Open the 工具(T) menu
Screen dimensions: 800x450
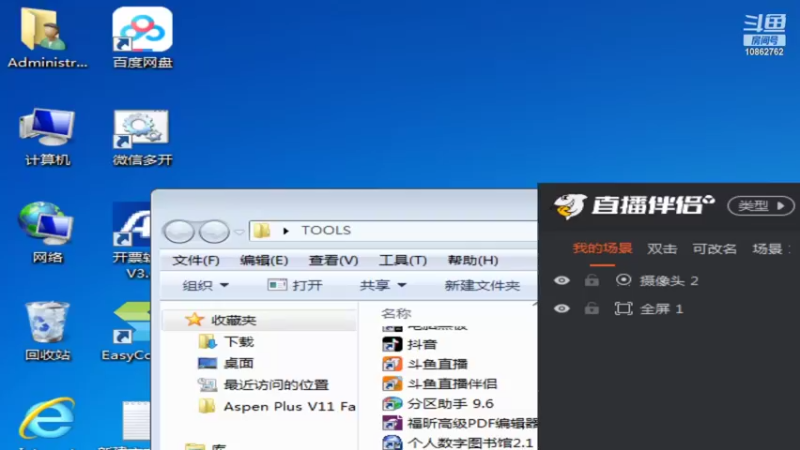403,260
